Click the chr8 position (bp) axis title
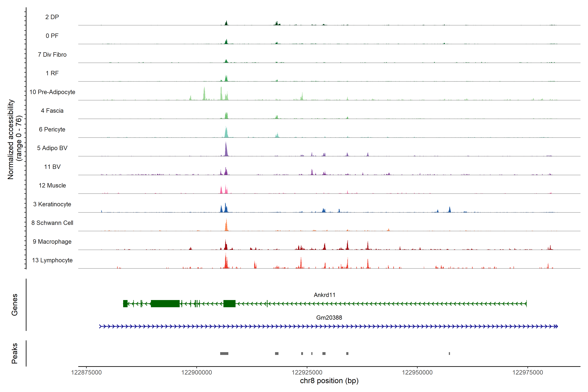 [329, 381]
